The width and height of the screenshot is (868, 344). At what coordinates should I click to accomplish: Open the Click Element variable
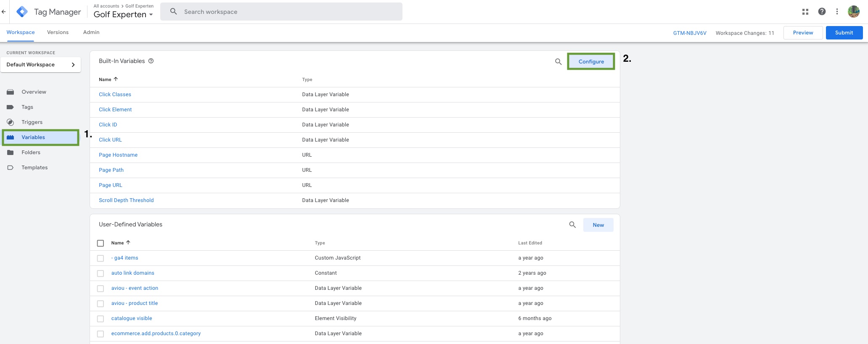tap(115, 110)
